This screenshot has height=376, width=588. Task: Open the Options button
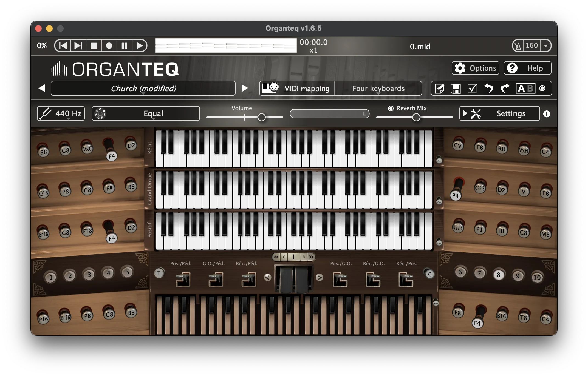click(x=475, y=68)
